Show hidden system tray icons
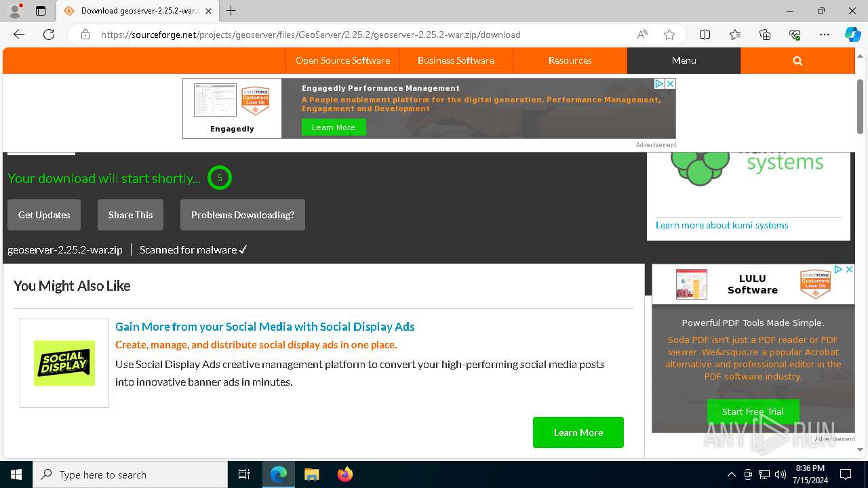This screenshot has width=868, height=488. tap(731, 474)
